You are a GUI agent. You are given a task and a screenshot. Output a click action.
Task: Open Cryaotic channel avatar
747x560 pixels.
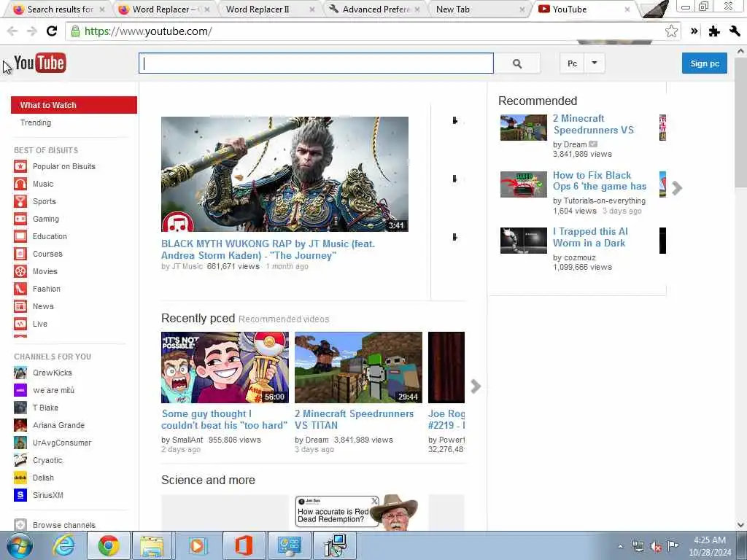[x=20, y=460]
